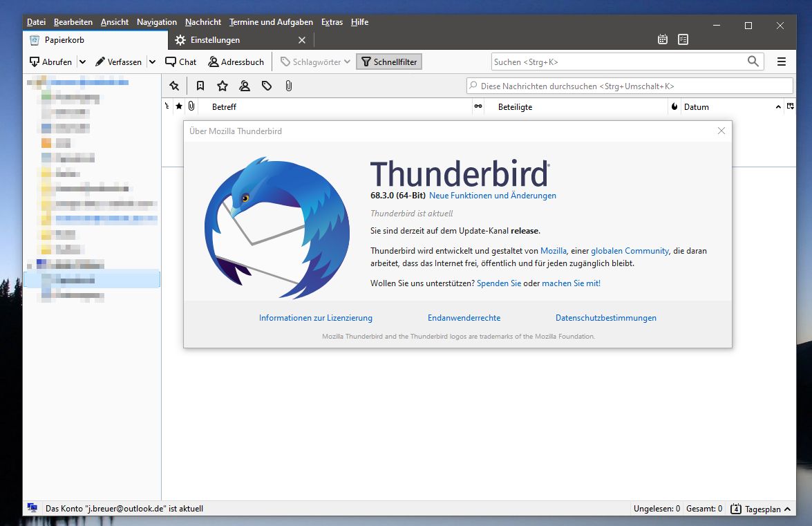Screen dimensions: 812x526
Task: Switch to the Papierkorb tab
Action: click(95, 40)
